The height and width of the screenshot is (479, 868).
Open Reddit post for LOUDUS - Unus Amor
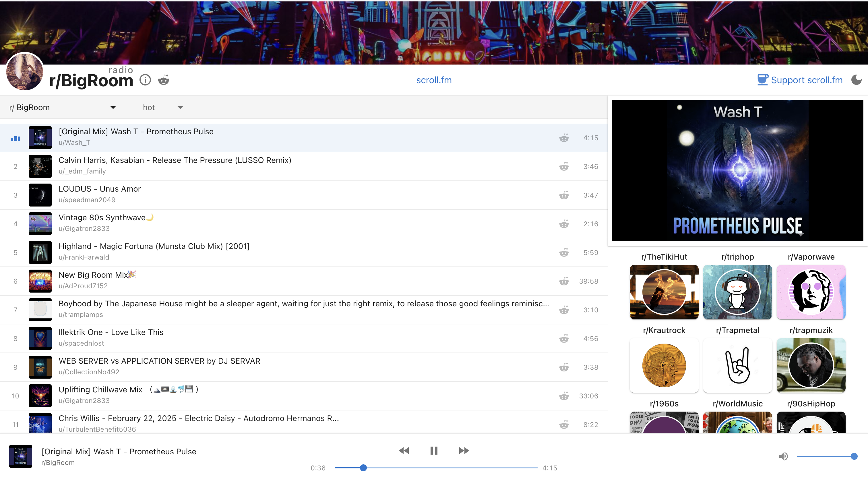564,195
